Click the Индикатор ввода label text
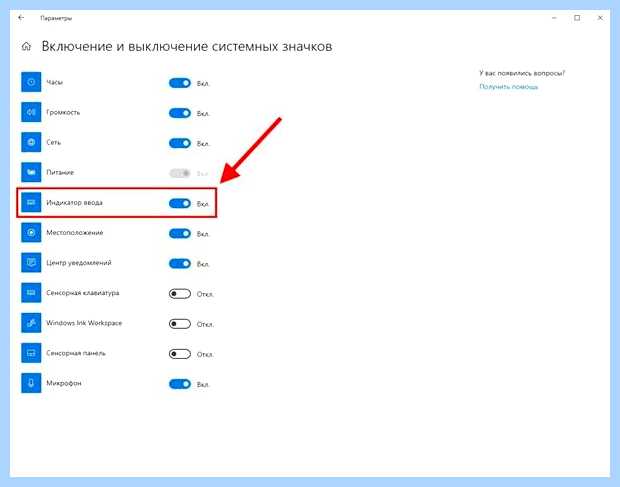This screenshot has height=487, width=620. 75,202
